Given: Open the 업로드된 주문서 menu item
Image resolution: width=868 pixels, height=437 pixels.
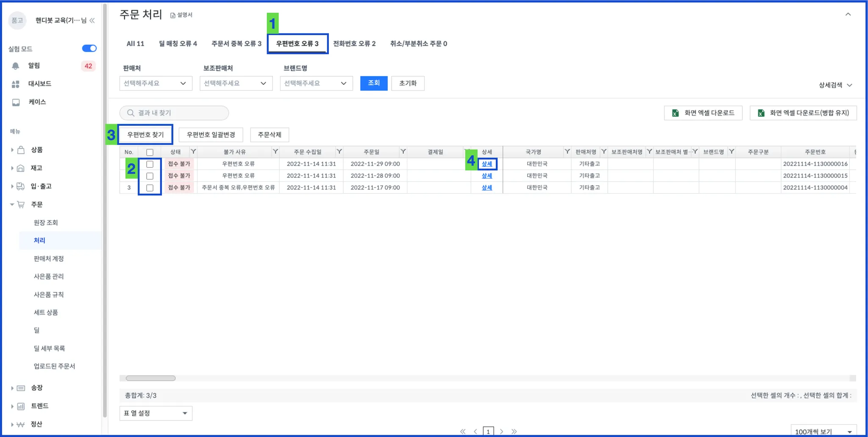Looking at the screenshot, I should click(x=54, y=366).
